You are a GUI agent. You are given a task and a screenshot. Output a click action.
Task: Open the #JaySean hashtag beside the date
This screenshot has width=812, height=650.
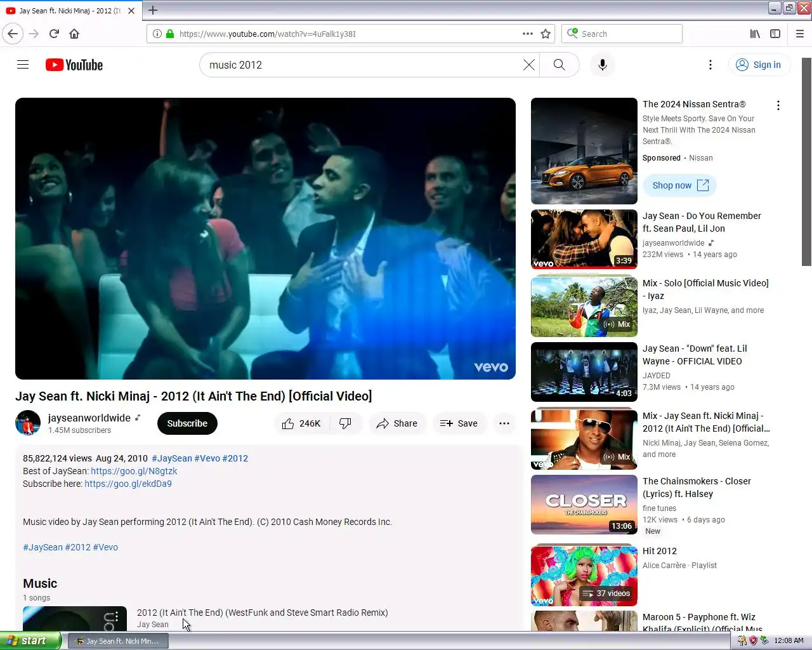pyautogui.click(x=172, y=458)
